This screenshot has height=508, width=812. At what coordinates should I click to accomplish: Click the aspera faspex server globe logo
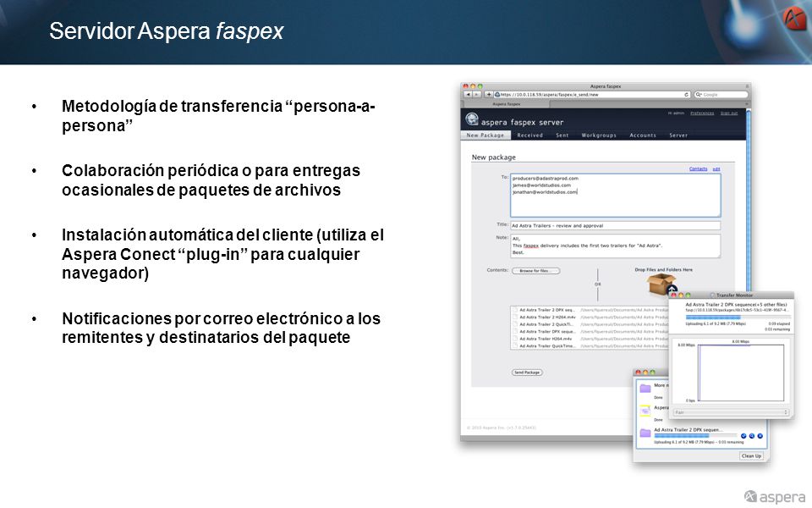472,119
